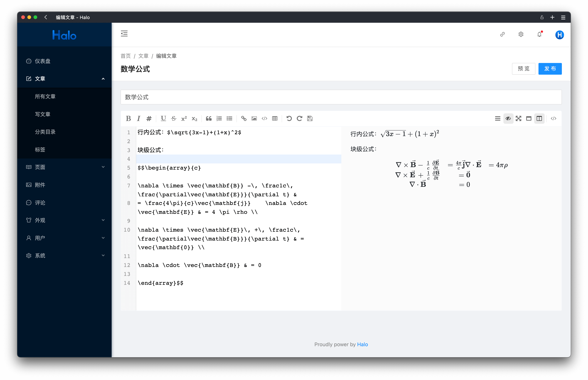Click the rendered block formula preview

point(451,174)
